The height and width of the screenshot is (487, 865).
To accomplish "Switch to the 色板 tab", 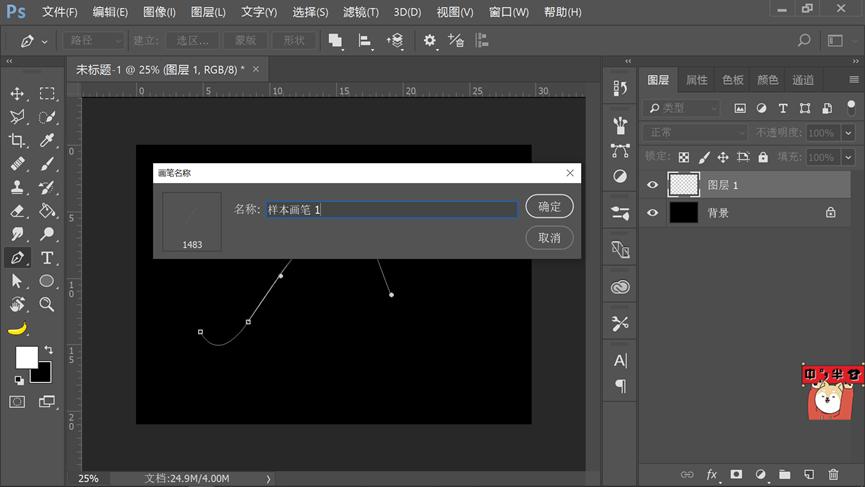I will click(732, 80).
